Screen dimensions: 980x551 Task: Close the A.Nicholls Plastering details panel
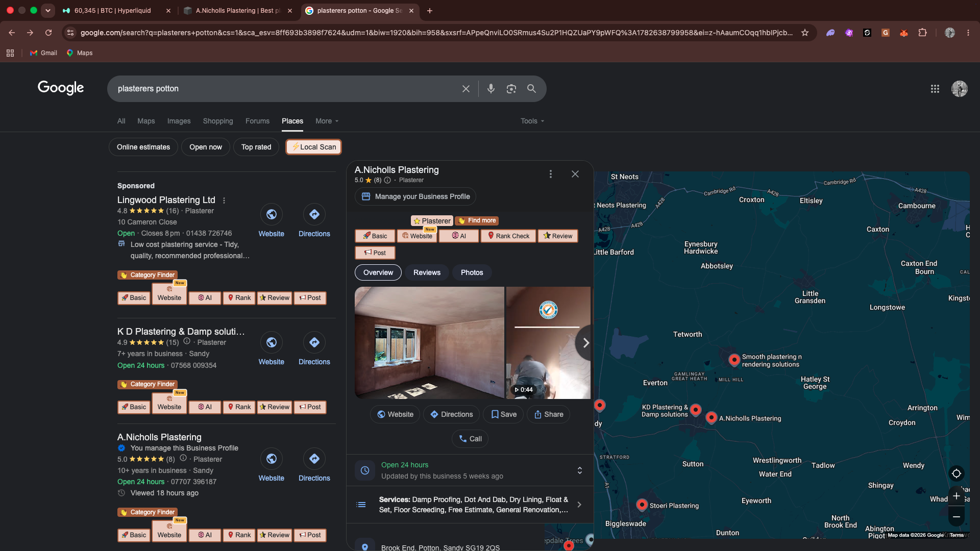(575, 174)
